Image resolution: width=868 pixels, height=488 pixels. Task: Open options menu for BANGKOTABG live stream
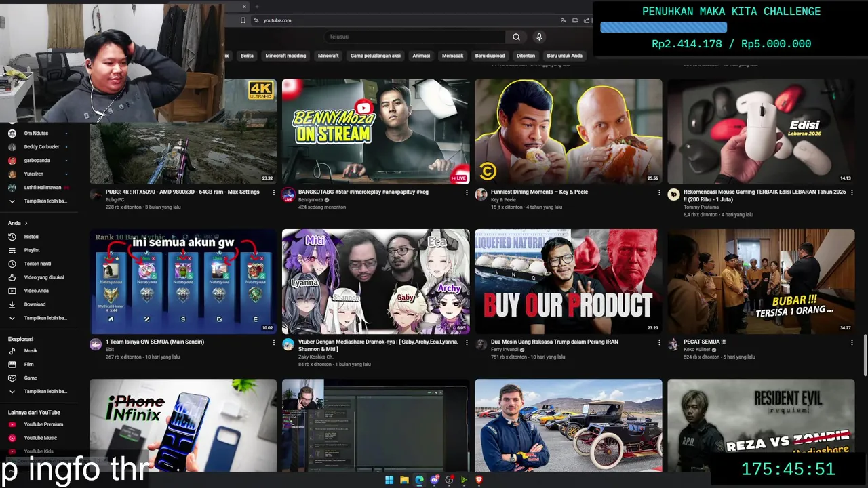click(467, 192)
